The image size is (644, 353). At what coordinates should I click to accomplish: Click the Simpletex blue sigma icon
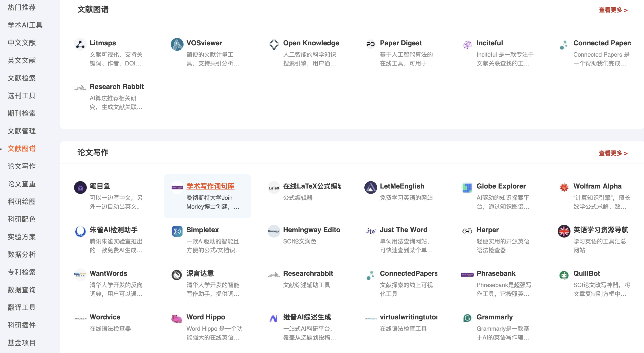pyautogui.click(x=177, y=231)
